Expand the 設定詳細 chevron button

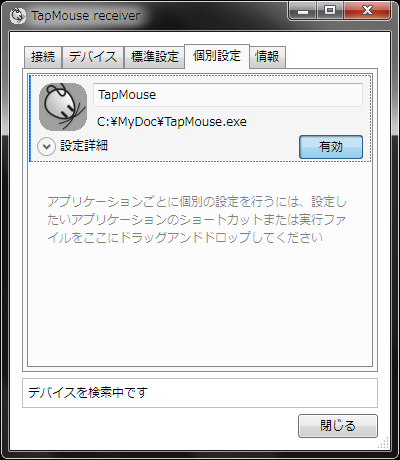(46, 147)
